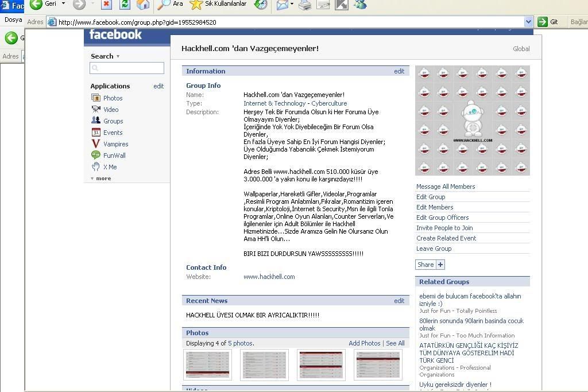Click the browser History clock icon
This screenshot has height=392, width=588.
point(261,5)
